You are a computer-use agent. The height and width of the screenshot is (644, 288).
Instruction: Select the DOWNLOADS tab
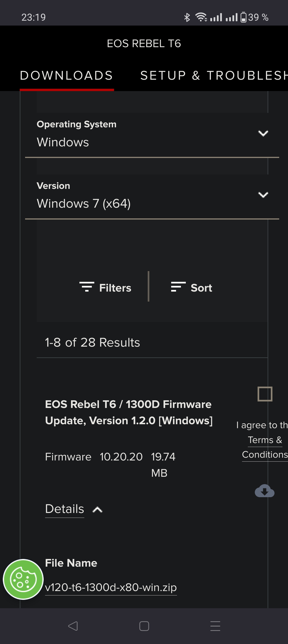(x=67, y=76)
